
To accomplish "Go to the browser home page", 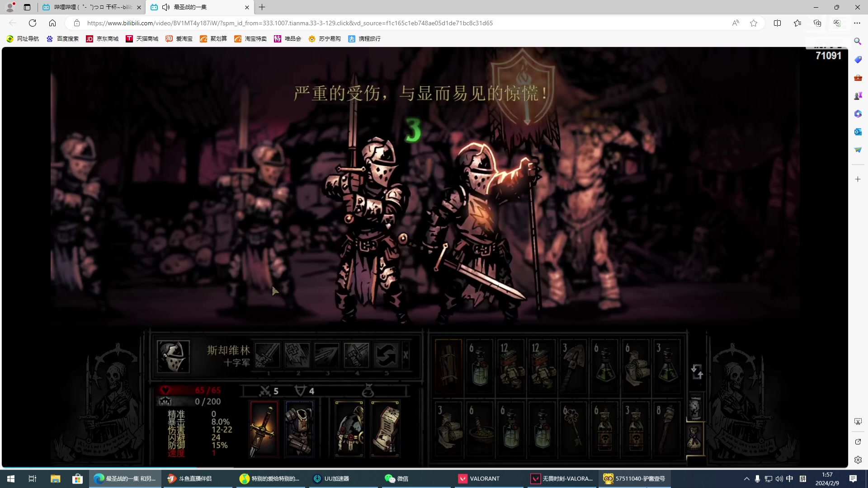I will [52, 23].
